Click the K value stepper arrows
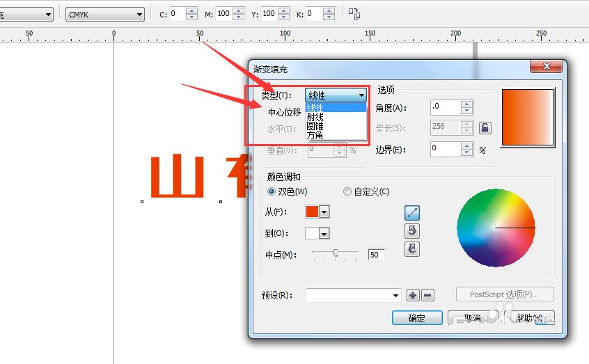The width and height of the screenshot is (589, 364). [329, 14]
